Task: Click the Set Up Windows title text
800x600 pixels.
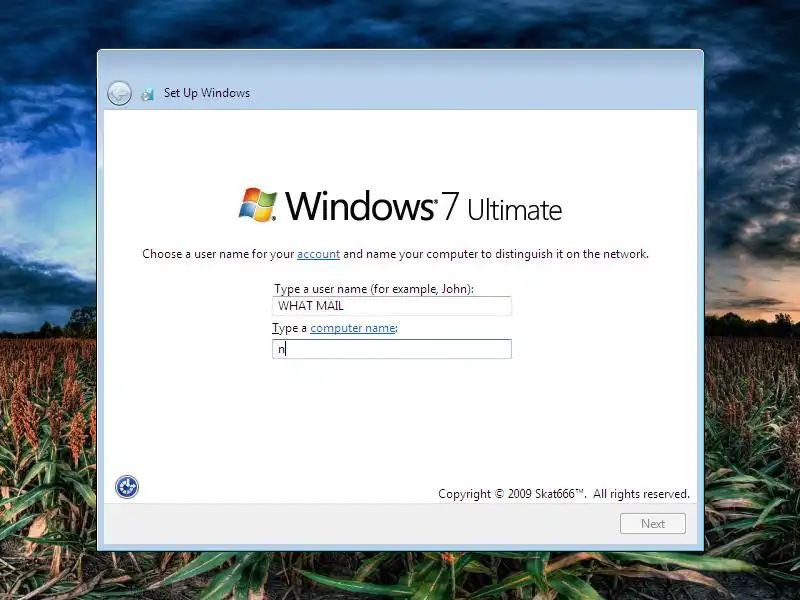Action: coord(207,93)
